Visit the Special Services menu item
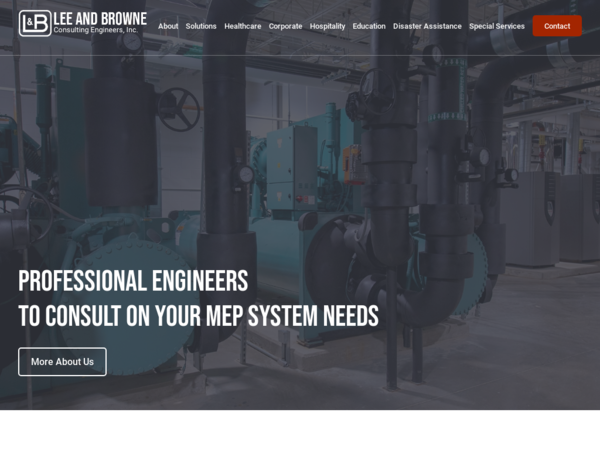Image resolution: width=600 pixels, height=450 pixels. 497,26
